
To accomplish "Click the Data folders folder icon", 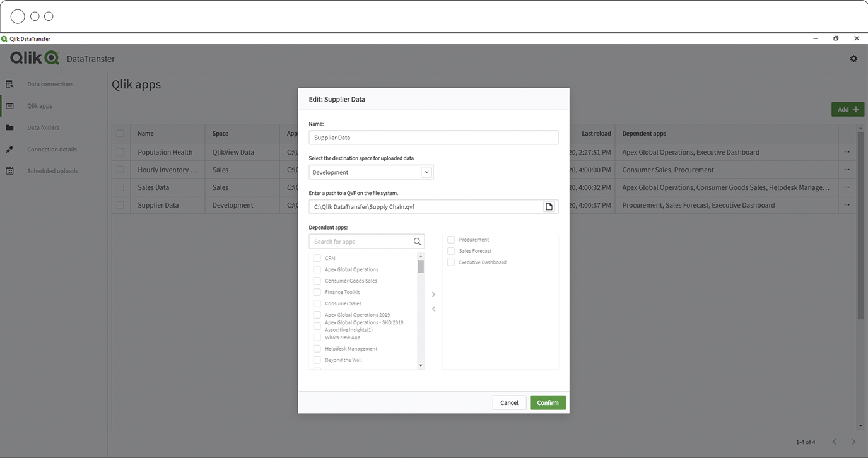I will (x=11, y=127).
